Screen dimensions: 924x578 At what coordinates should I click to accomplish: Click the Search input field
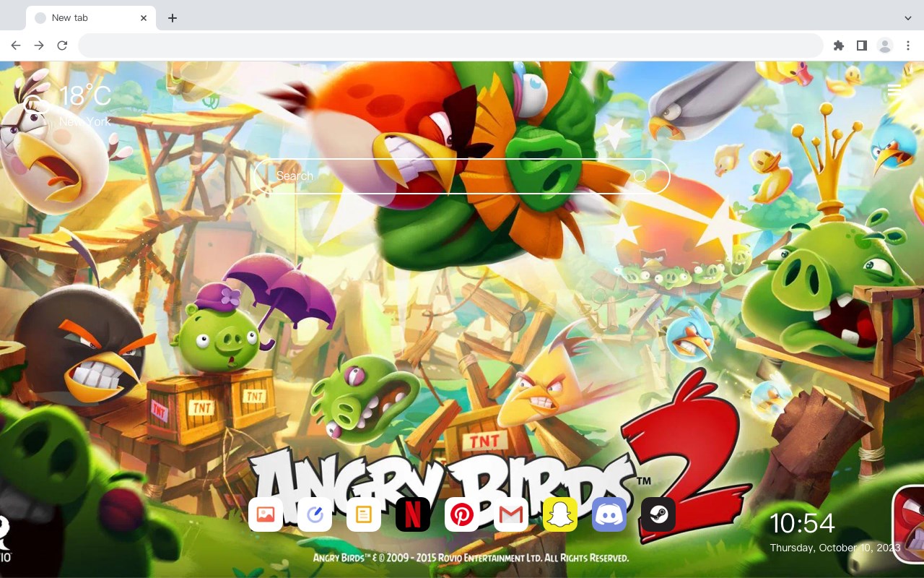[462, 176]
